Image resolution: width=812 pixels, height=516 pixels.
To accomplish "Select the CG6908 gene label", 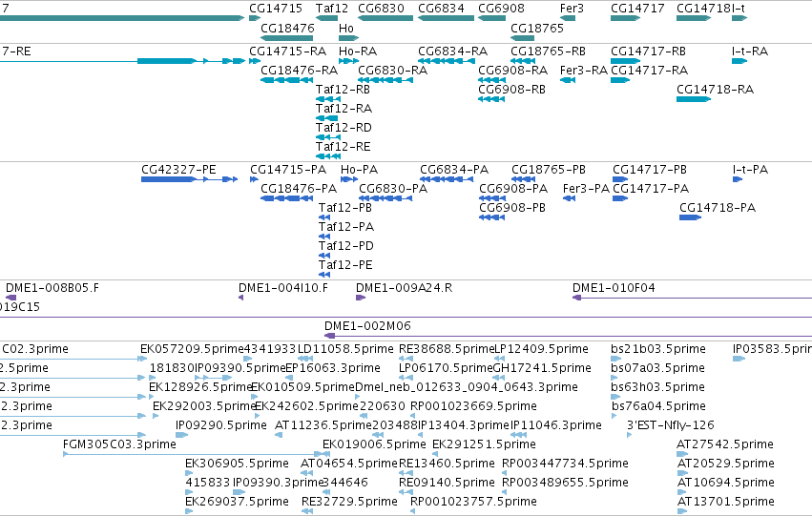I will [x=501, y=9].
